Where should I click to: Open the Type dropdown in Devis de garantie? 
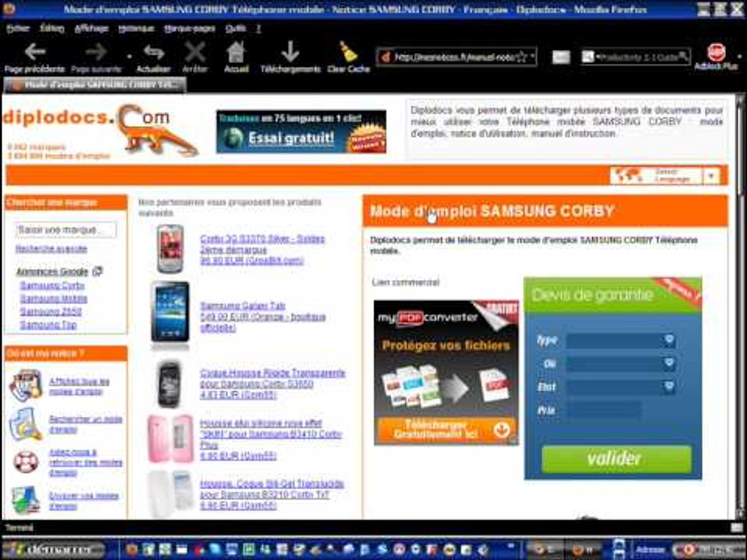coord(669,340)
